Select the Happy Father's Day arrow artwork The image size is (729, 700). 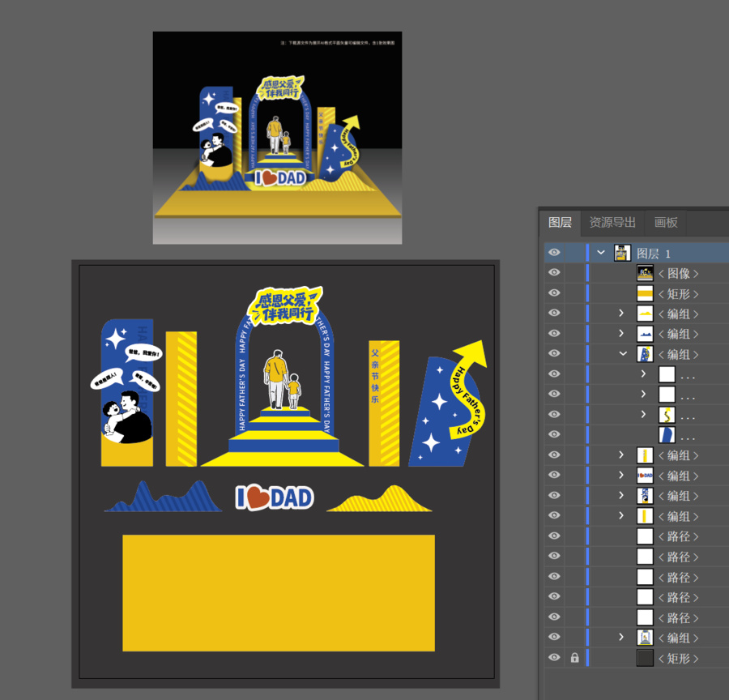point(469,390)
